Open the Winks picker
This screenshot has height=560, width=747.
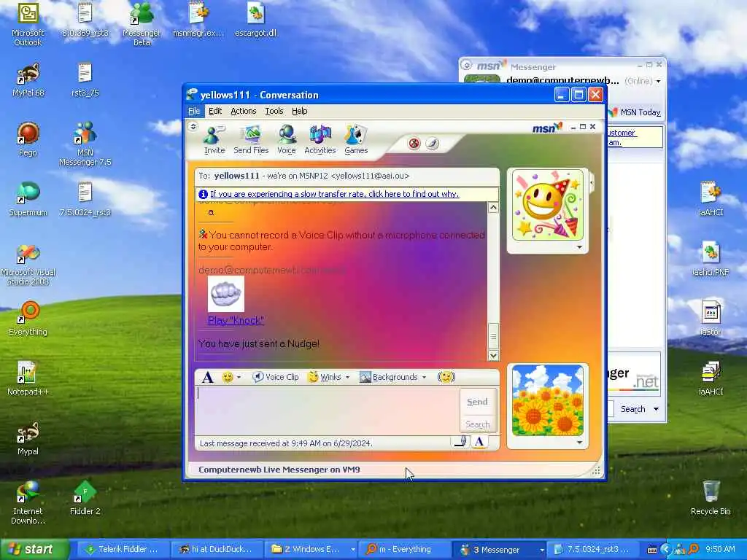point(325,377)
